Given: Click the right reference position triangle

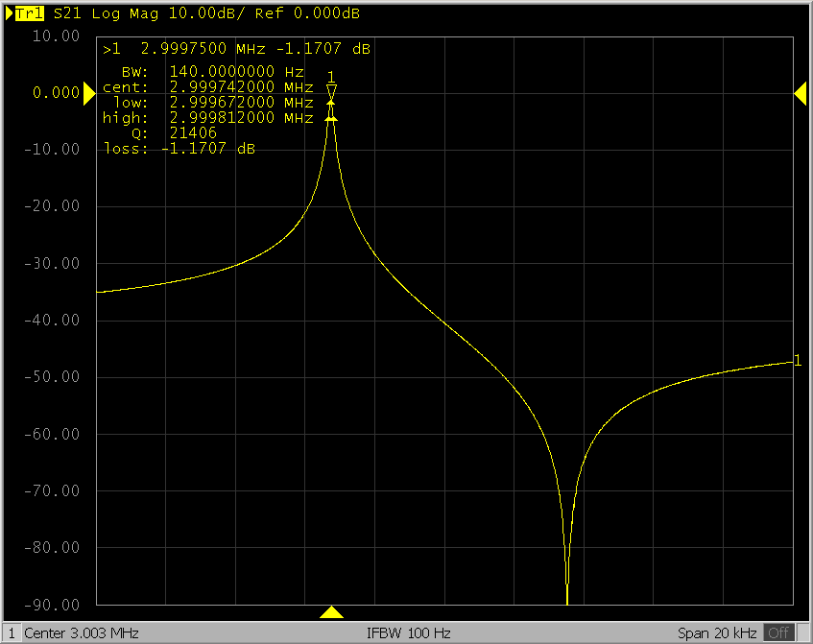Looking at the screenshot, I should [801, 92].
